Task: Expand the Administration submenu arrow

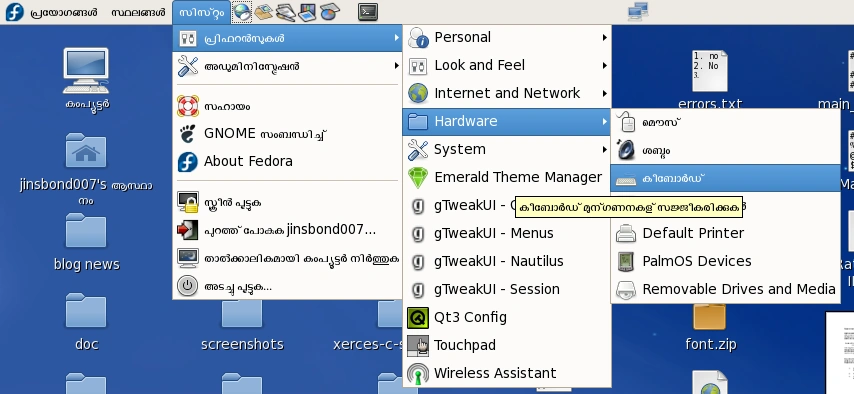Action: point(396,66)
